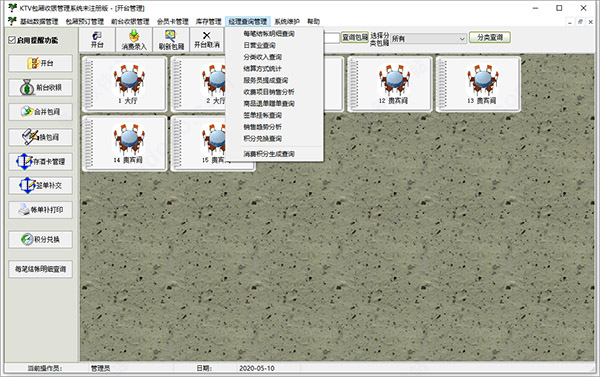Click the 签单补交 sidebar icon
This screenshot has height=377, width=600.
coord(27,186)
